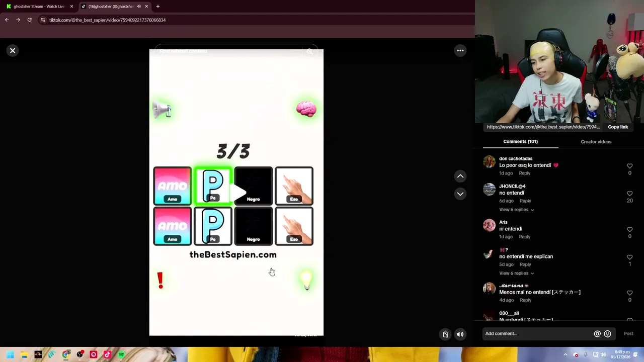Click the comment text 'Lo peor esq lo entendí'

(x=525, y=165)
